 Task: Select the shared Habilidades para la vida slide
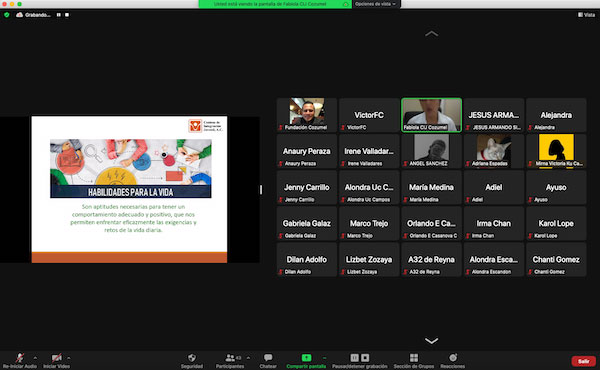pyautogui.click(x=129, y=189)
